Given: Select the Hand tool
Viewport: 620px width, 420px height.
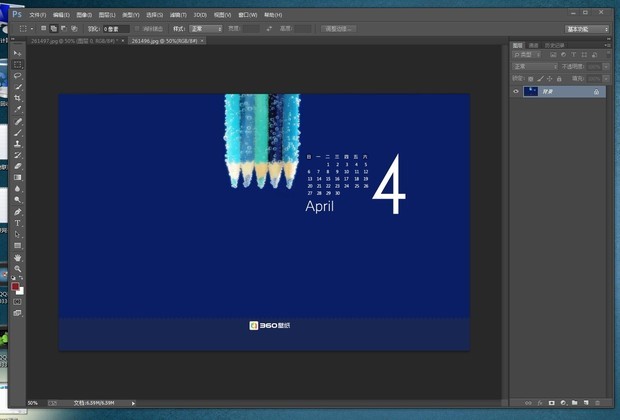Looking at the screenshot, I should pyautogui.click(x=18, y=257).
